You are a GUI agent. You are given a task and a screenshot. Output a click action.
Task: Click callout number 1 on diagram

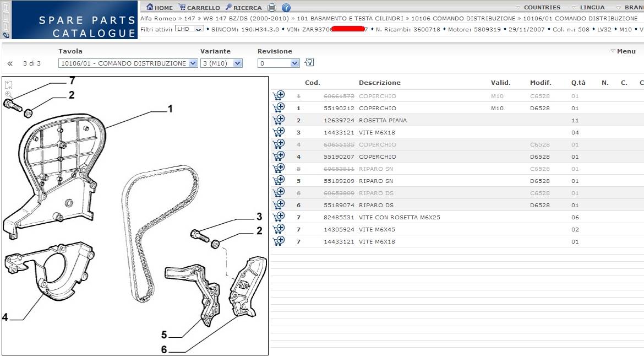point(170,109)
